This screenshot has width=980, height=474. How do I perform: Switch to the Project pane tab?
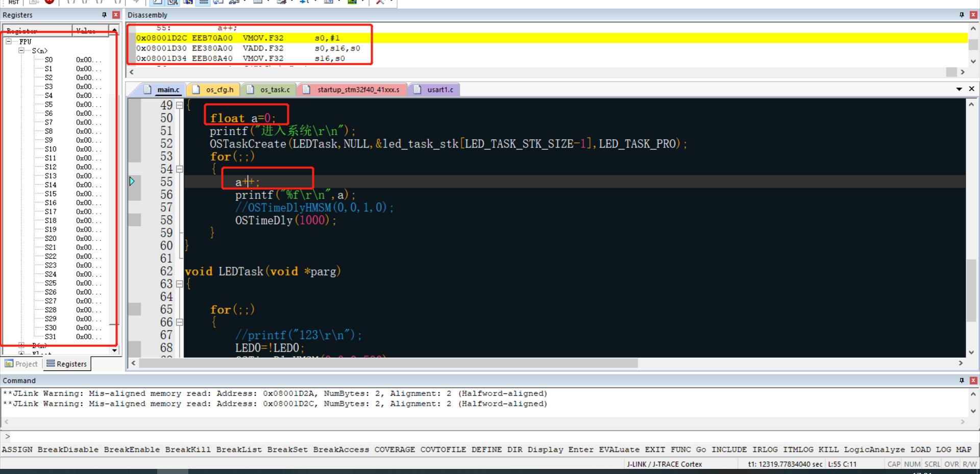pyautogui.click(x=21, y=364)
